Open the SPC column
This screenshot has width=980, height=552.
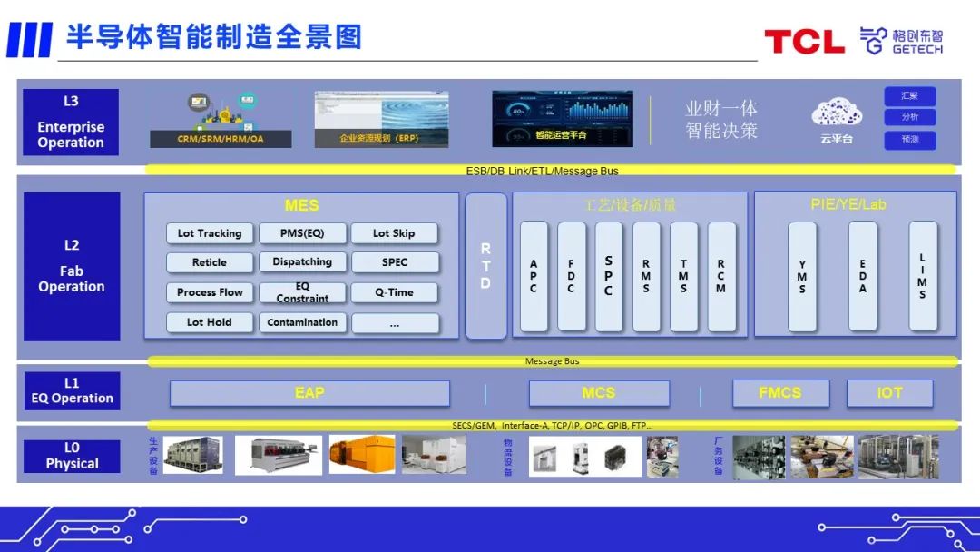[x=608, y=276]
